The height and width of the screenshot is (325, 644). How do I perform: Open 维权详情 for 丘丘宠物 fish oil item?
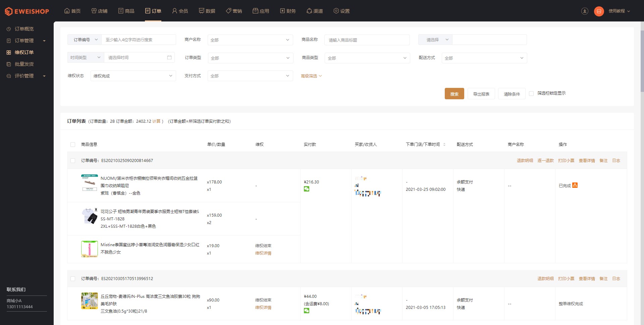pyautogui.click(x=263, y=308)
